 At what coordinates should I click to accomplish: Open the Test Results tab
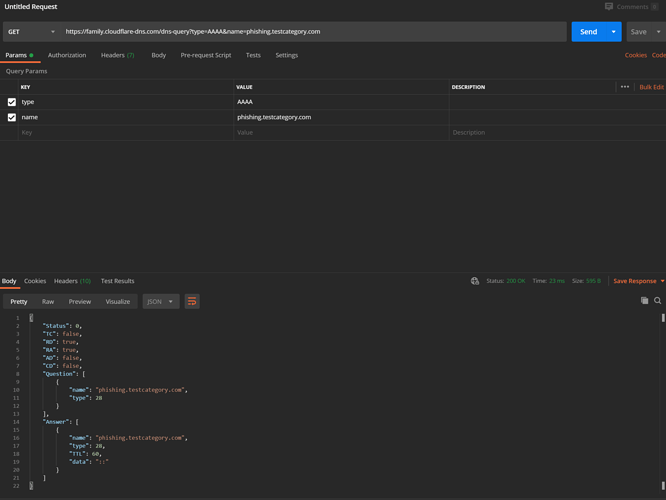click(118, 281)
